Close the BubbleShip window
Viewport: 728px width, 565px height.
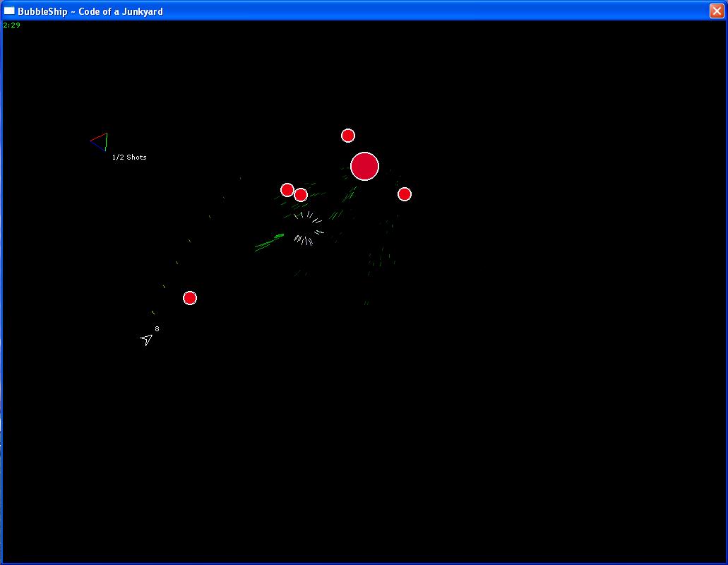pyautogui.click(x=716, y=11)
